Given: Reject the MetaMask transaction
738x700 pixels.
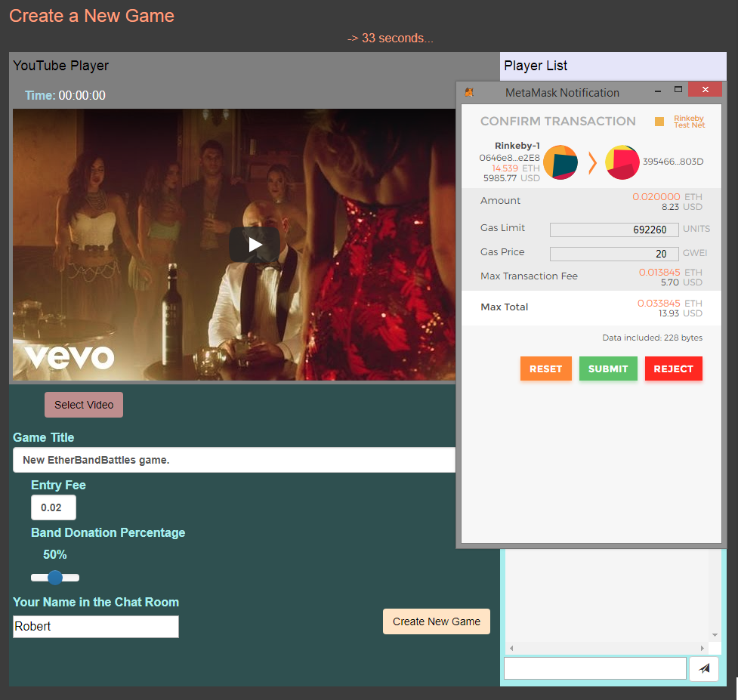Looking at the screenshot, I should pos(674,369).
